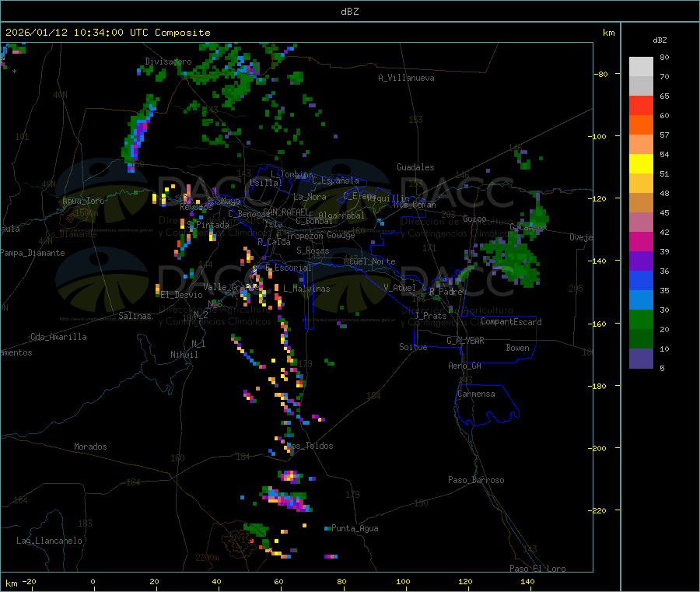Click the Guadales location label
The height and width of the screenshot is (592, 700).
[x=415, y=167]
